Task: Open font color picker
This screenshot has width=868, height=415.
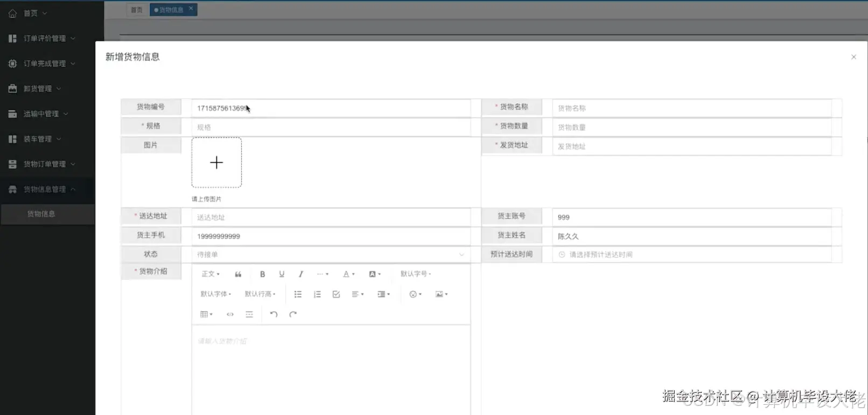Action: (x=349, y=274)
